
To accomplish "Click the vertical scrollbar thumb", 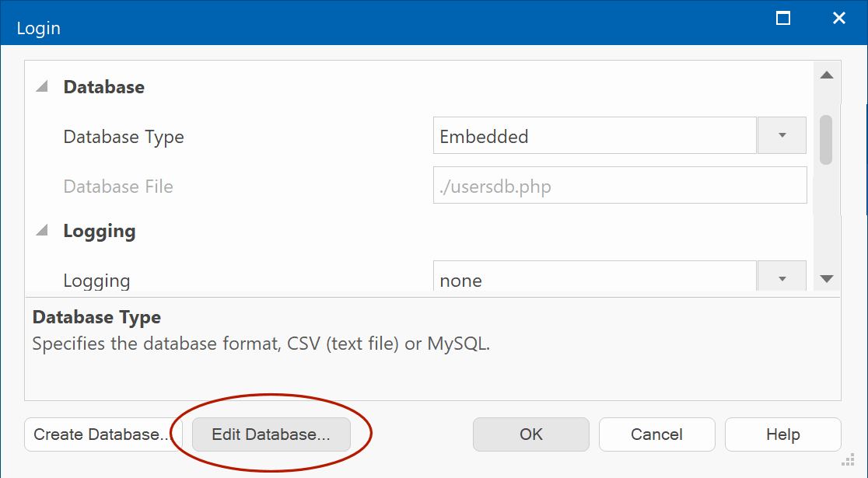I will [x=826, y=140].
